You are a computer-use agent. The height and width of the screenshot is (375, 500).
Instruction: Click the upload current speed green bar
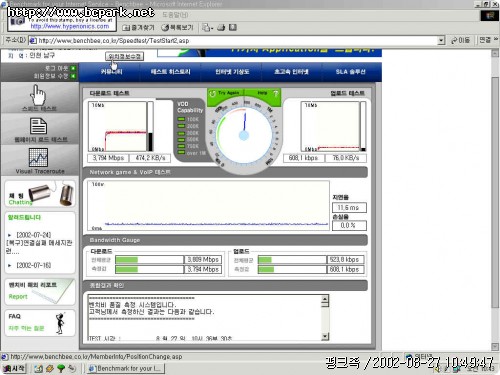click(266, 269)
